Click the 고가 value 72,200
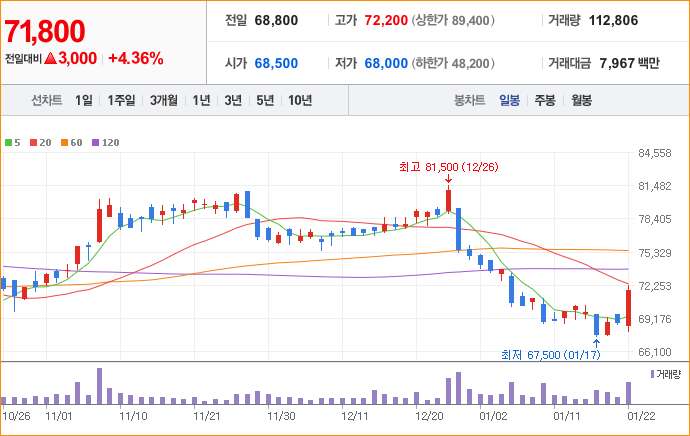 (386, 20)
